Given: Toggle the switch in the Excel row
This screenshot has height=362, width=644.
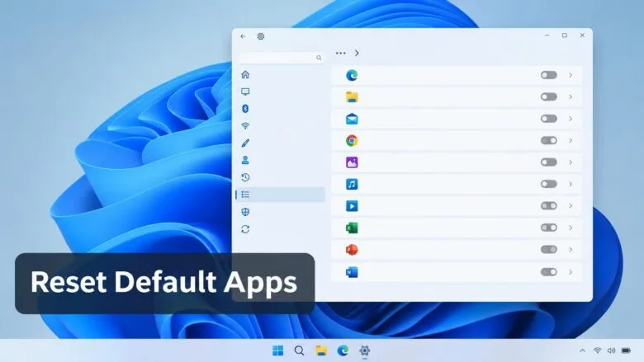Looking at the screenshot, I should pos(549,227).
